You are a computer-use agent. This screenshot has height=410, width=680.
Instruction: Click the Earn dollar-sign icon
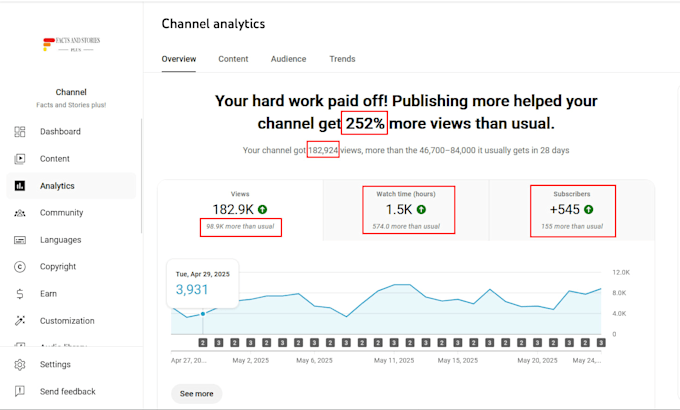[x=20, y=294]
